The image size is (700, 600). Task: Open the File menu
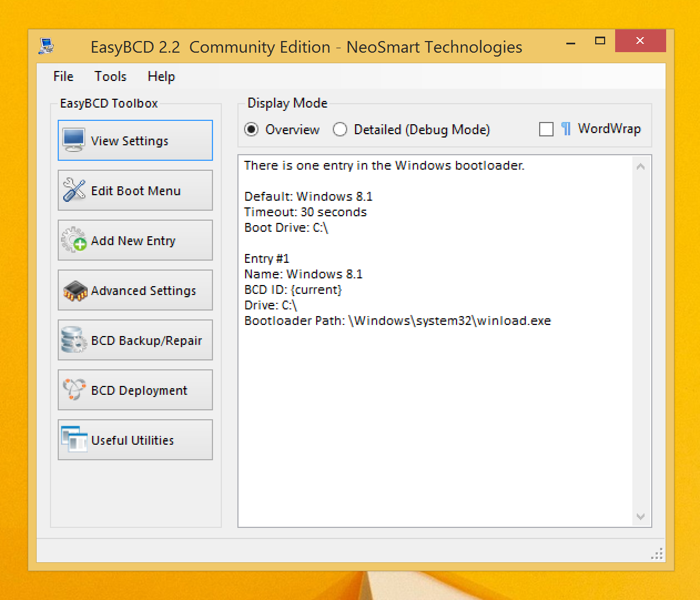click(x=63, y=77)
